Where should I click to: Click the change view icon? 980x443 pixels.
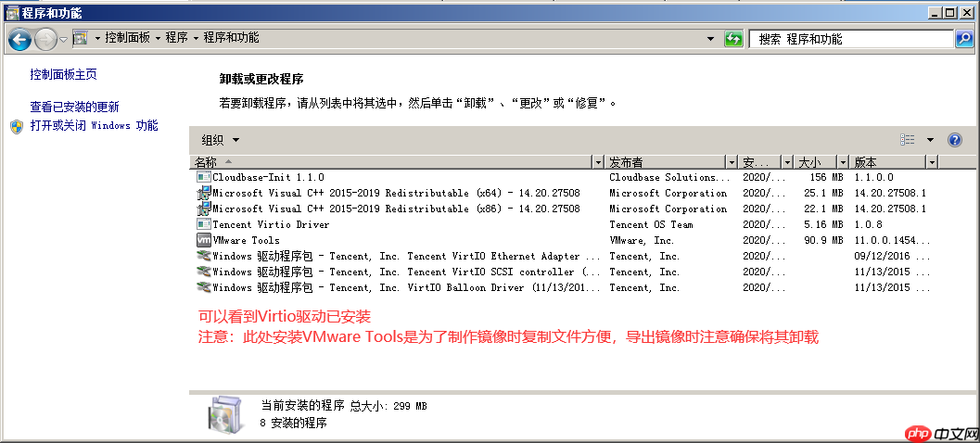tap(908, 140)
